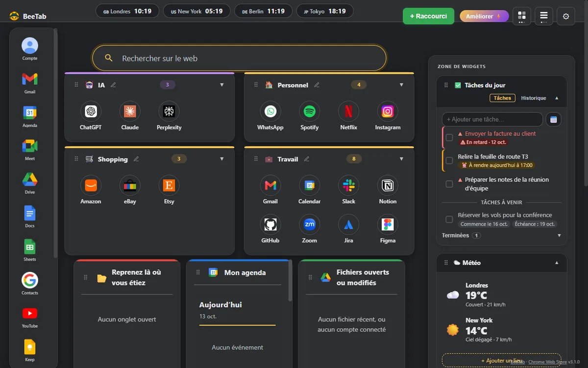Open Agenda in the left sidebar
This screenshot has height=368, width=588.
coord(30,116)
